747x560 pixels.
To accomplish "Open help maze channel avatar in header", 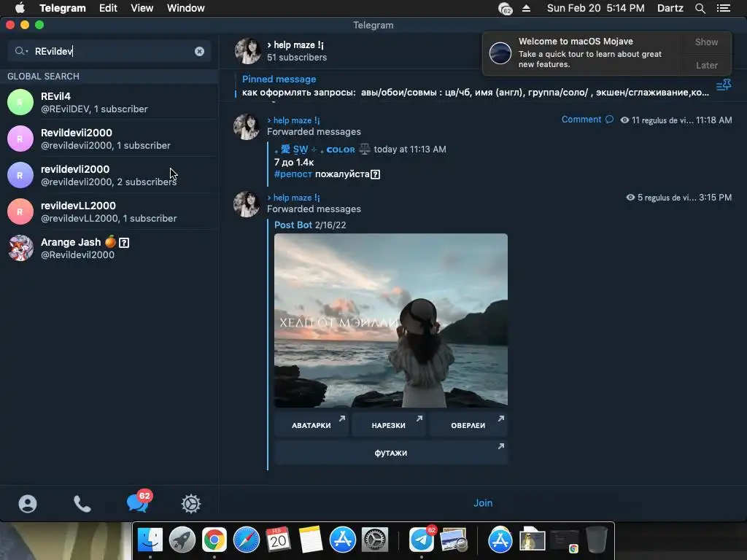I will pos(248,51).
